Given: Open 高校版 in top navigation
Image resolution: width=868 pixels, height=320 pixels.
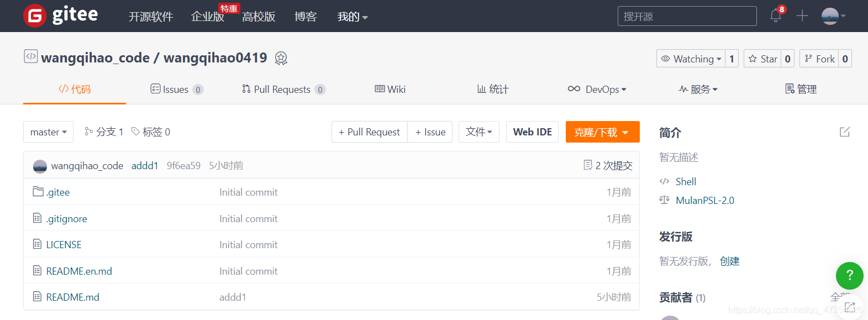Looking at the screenshot, I should click(x=259, y=17).
